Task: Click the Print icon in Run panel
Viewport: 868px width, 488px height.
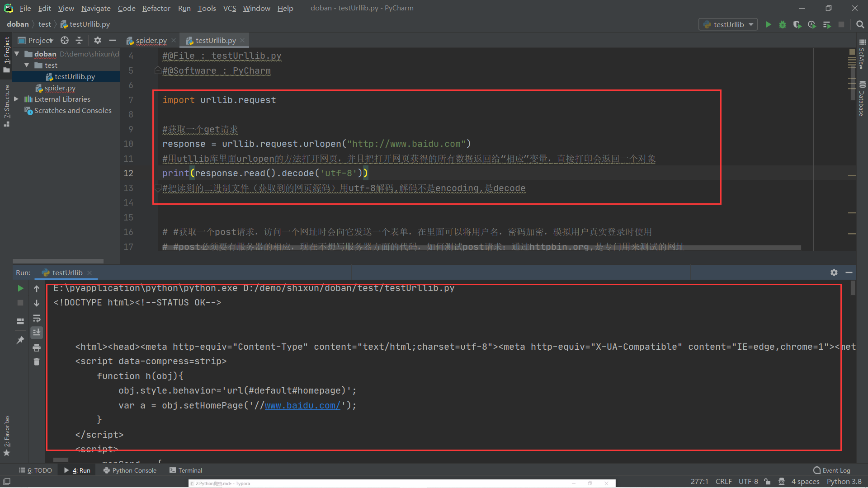Action: pyautogui.click(x=37, y=347)
